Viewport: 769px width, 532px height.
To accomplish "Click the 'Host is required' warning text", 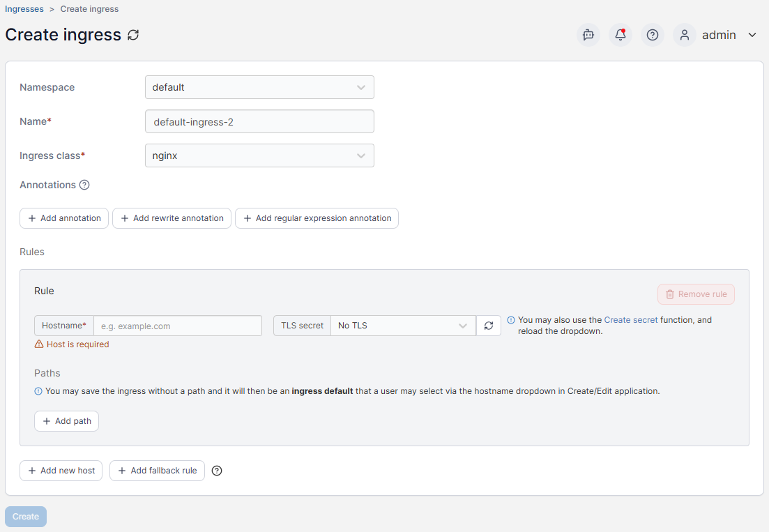I will (x=77, y=344).
